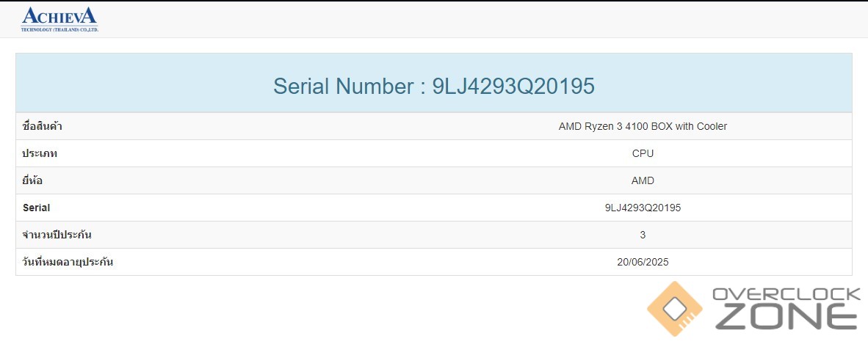Click the ชื่อสินค้า row label
Screen dimensions: 868x344
[43, 126]
